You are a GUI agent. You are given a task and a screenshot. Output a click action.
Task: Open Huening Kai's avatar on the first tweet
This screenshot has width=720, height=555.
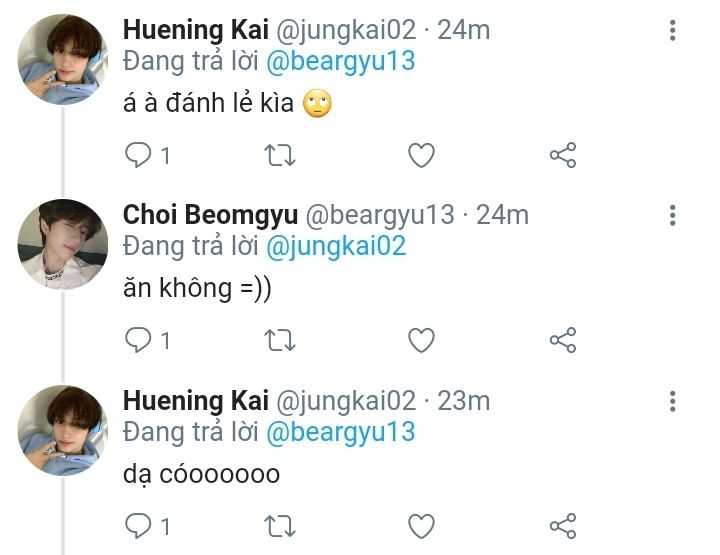[63, 59]
